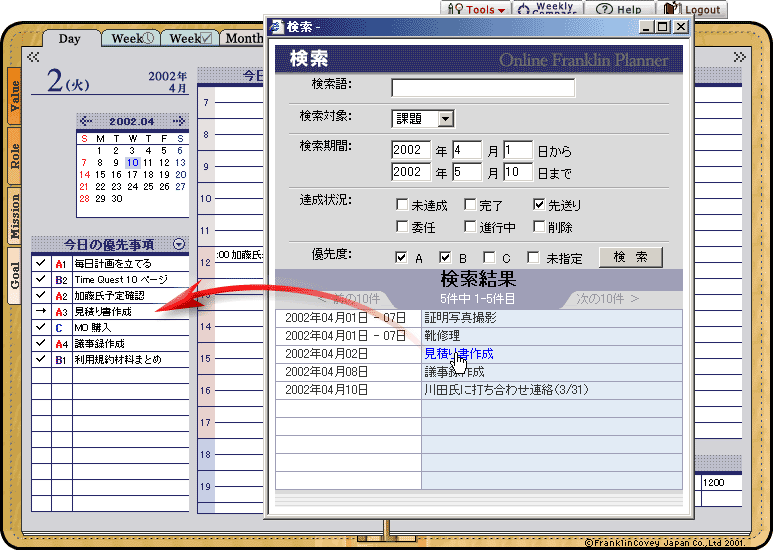Open the Weekly Compass button
This screenshot has height=550, width=773.
pos(547,9)
